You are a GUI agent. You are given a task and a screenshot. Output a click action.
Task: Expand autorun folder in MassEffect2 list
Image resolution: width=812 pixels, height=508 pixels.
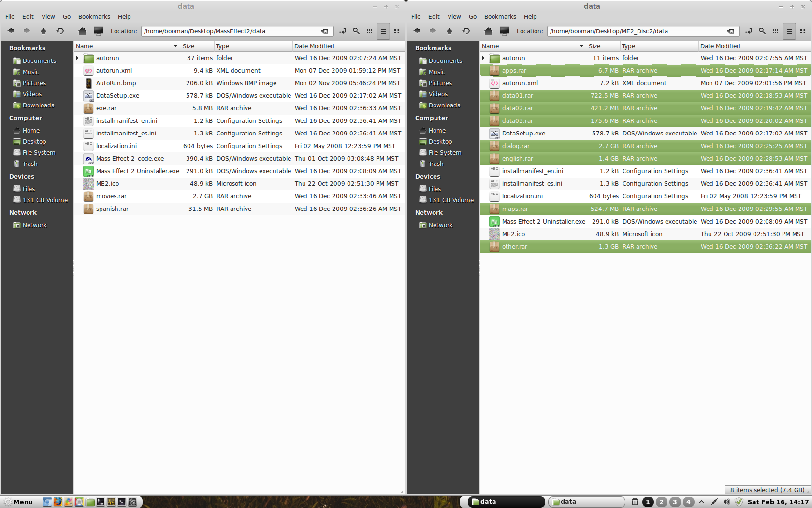click(x=77, y=58)
